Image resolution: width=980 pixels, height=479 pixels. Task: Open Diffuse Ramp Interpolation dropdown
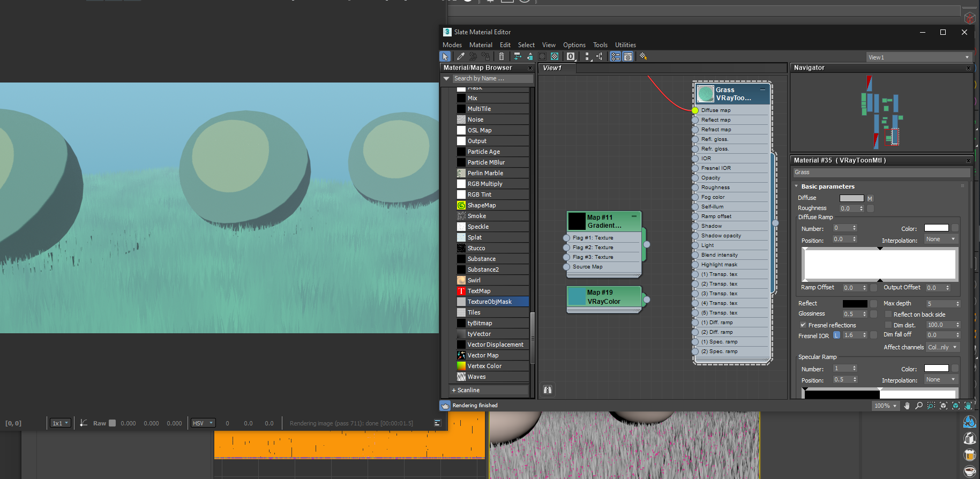941,239
